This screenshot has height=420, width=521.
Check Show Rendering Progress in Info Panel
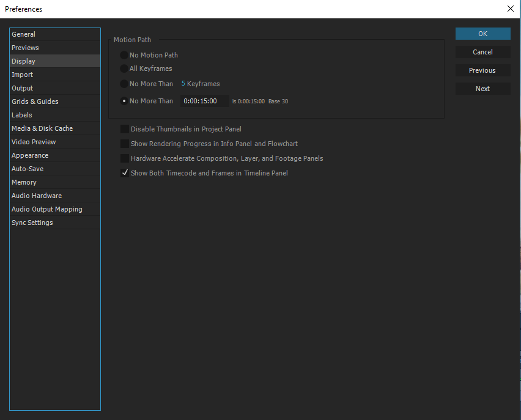click(x=125, y=144)
